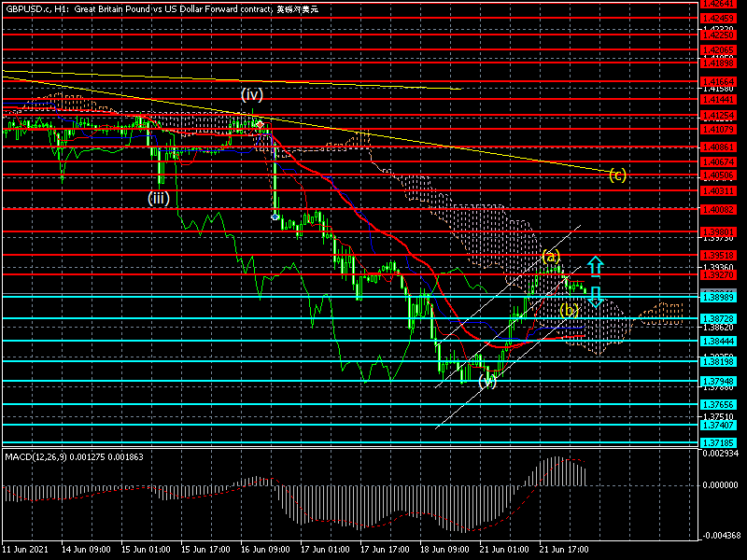Click the 1.41079 red price label
Screen dimensions: 747x560
[718, 130]
